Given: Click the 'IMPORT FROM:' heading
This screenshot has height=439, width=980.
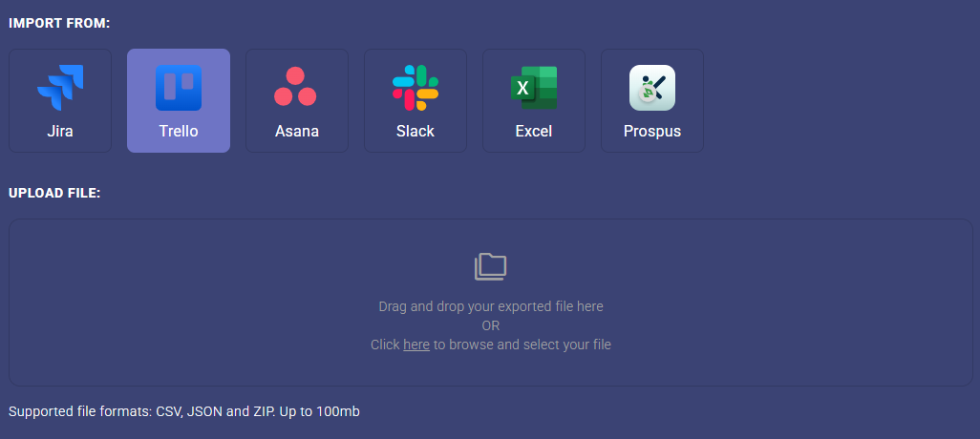Looking at the screenshot, I should click(59, 23).
